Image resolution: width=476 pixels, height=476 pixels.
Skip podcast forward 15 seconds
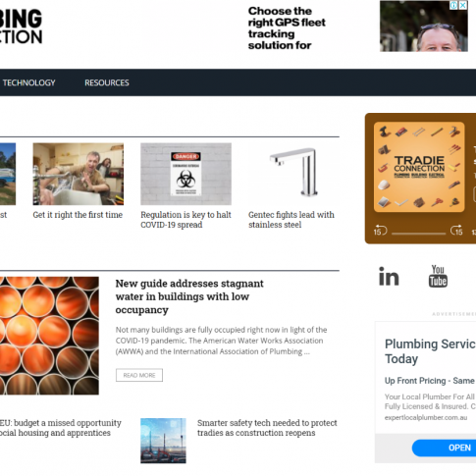tap(456, 231)
